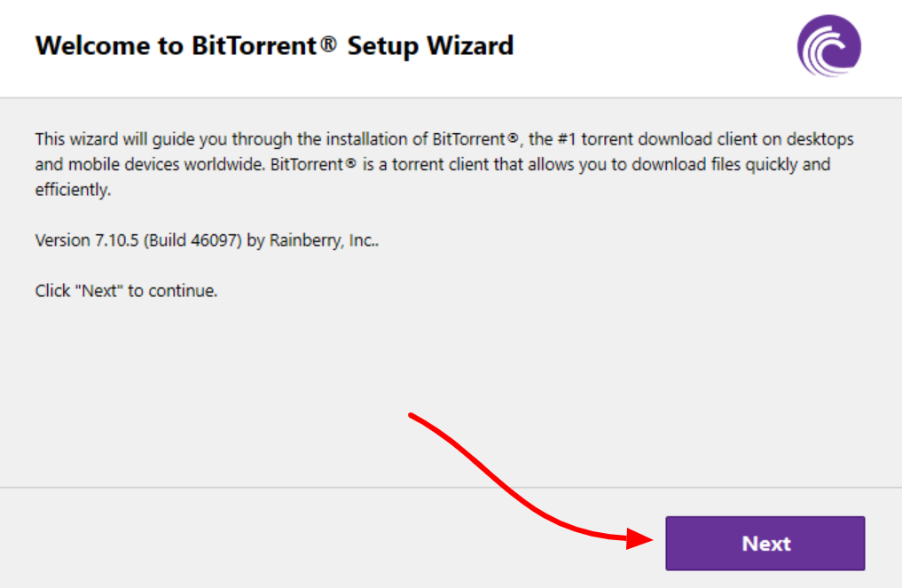
Task: Select the registered trademark symbol in the title
Action: click(328, 43)
